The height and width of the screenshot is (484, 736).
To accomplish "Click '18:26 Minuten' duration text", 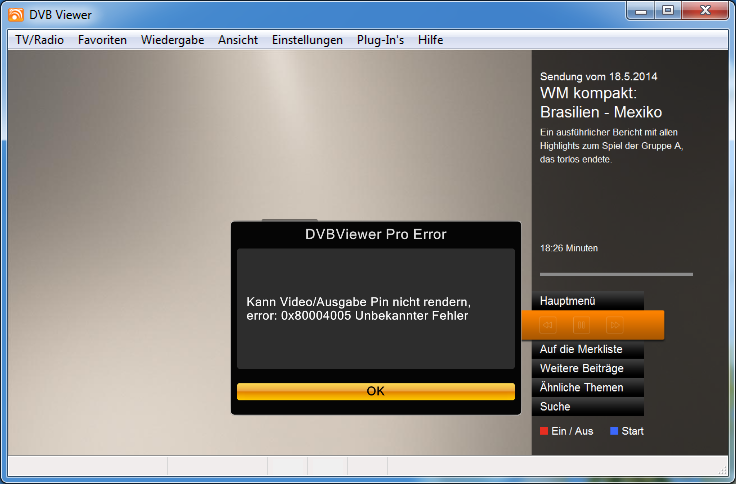I will pyautogui.click(x=569, y=248).
